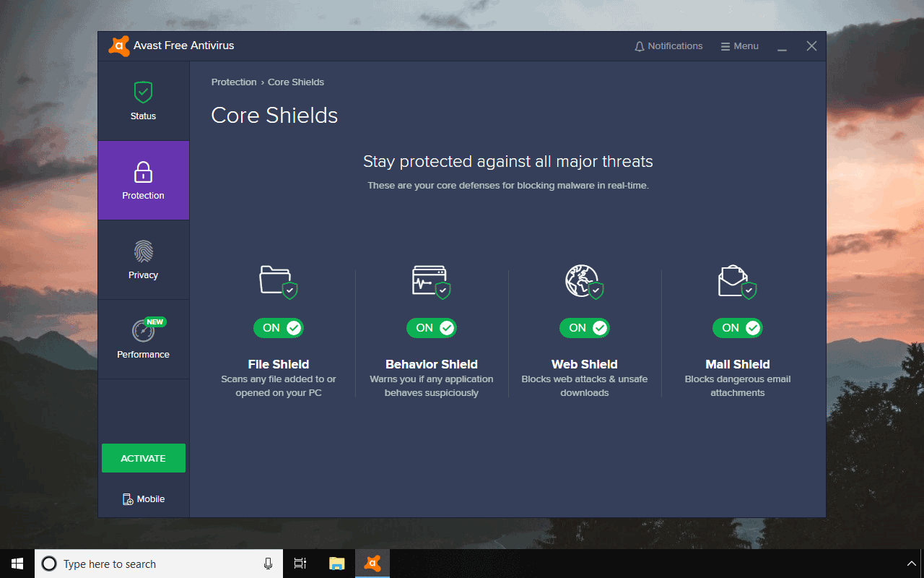The image size is (924, 578).
Task: Click the green ACTIVATE button
Action: [x=144, y=458]
